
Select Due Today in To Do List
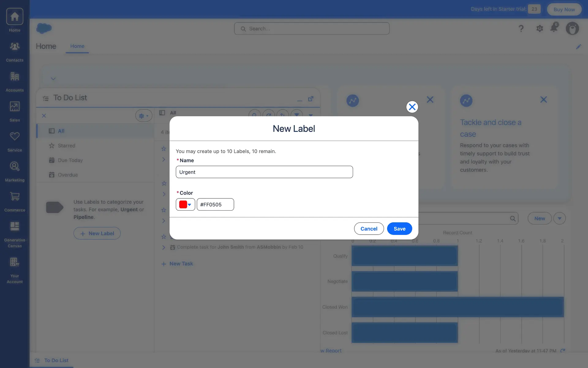tap(70, 160)
